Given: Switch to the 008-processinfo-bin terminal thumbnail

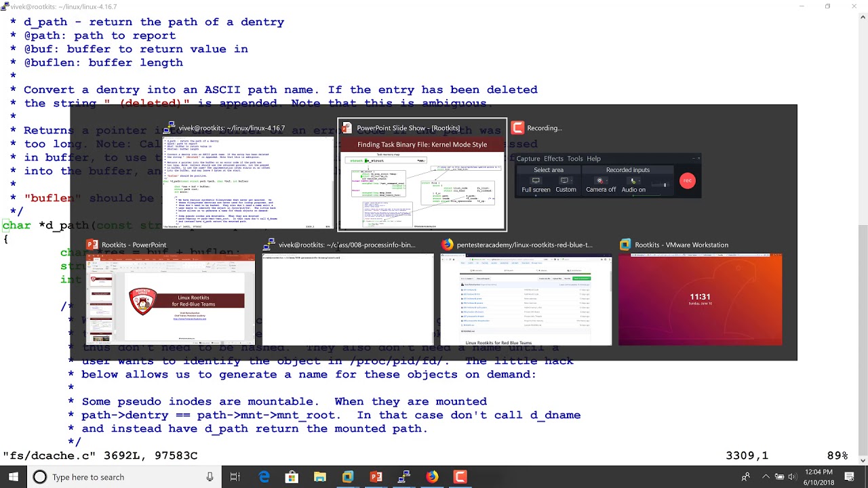Looking at the screenshot, I should (x=348, y=299).
